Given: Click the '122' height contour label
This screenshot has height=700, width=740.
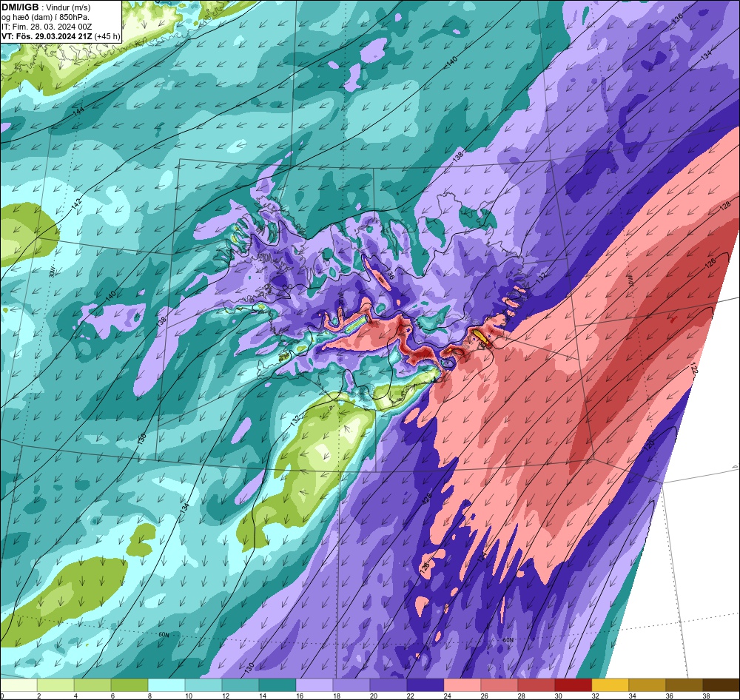Looking at the screenshot, I should (x=693, y=367).
